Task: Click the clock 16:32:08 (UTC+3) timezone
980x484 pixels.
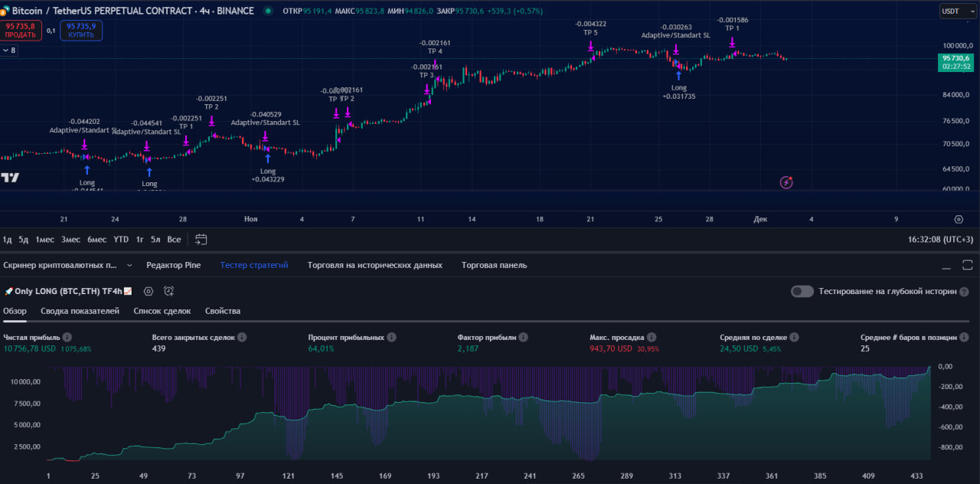Action: pos(940,240)
